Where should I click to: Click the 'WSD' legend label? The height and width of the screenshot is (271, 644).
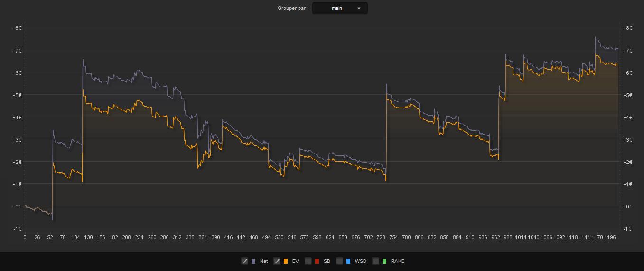(361, 261)
